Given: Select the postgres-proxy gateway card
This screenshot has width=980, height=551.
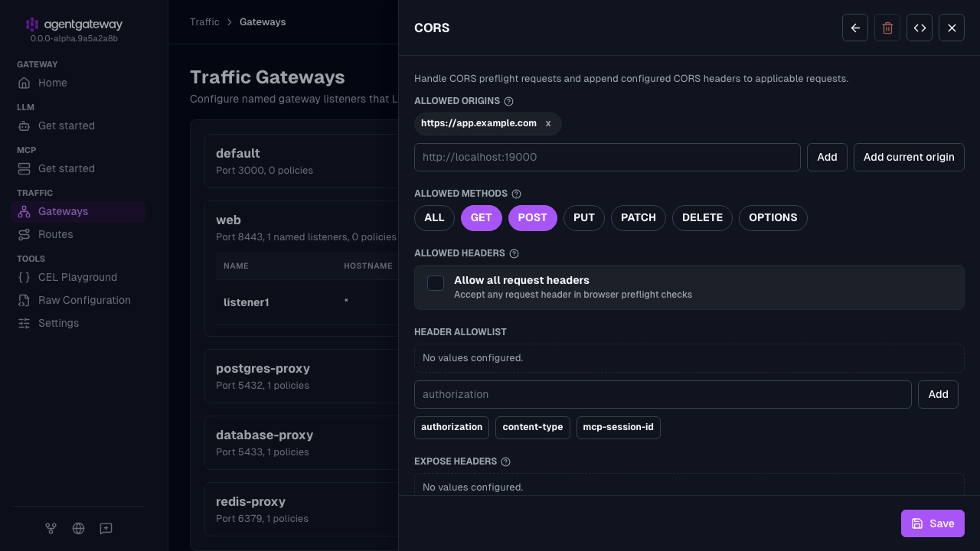Looking at the screenshot, I should click(x=302, y=376).
